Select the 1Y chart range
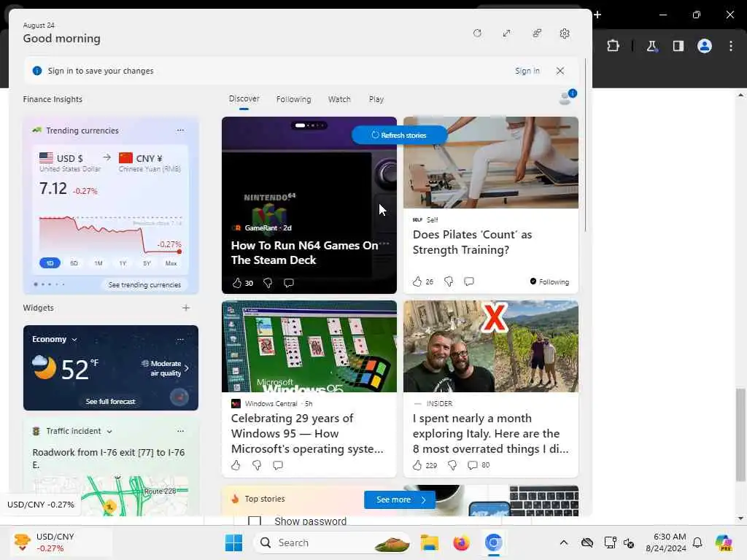 click(x=123, y=262)
